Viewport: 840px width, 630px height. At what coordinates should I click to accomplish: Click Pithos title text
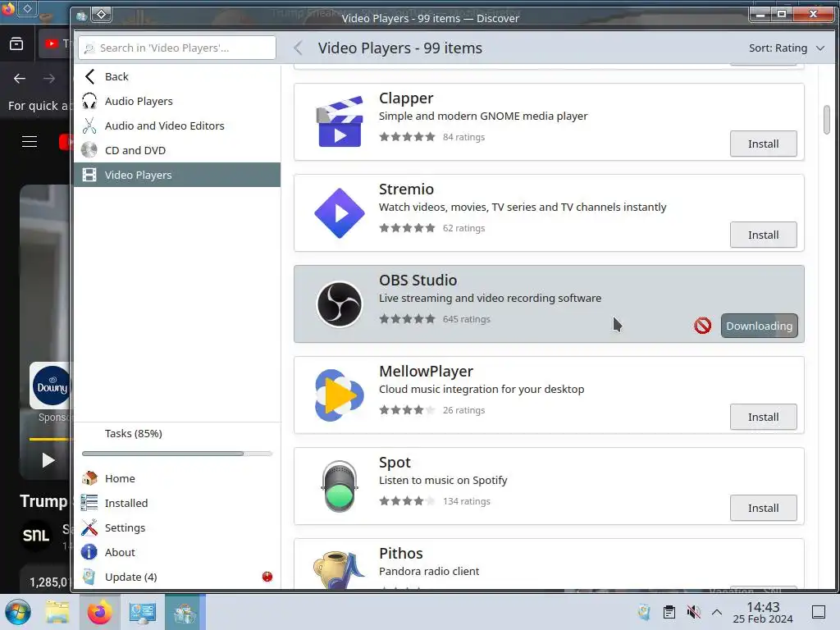[400, 554]
